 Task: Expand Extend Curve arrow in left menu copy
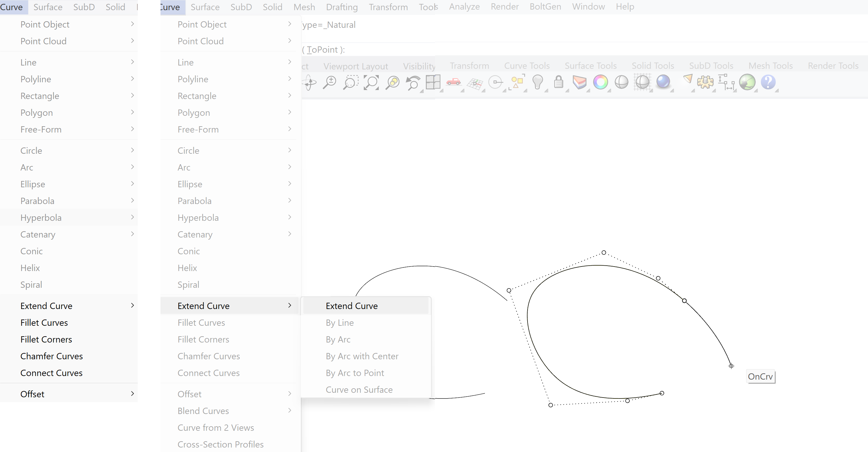tap(132, 305)
